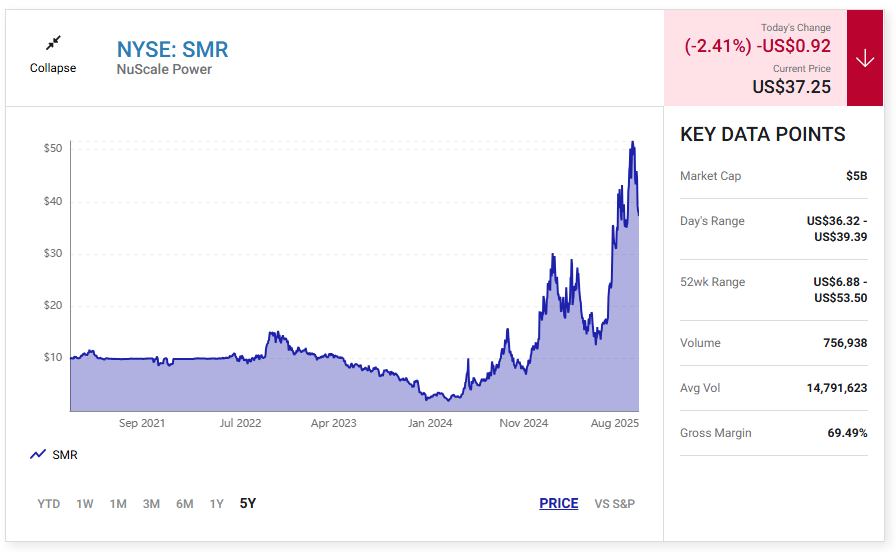Click the Collapse arrows icon
This screenshot has width=896, height=552.
(53, 43)
